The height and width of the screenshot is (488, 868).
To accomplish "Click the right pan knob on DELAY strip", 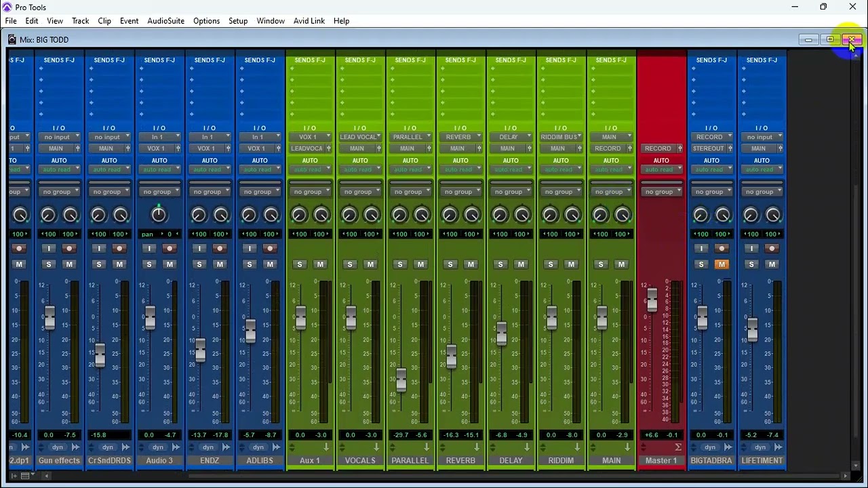I will point(522,215).
